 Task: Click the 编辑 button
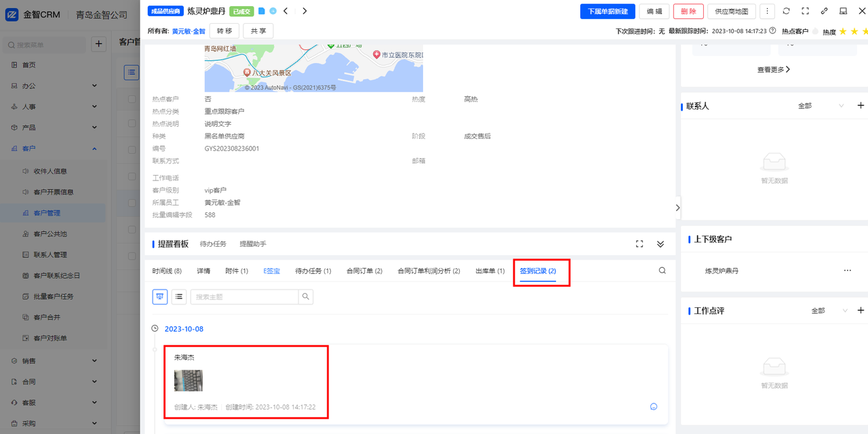pos(654,11)
